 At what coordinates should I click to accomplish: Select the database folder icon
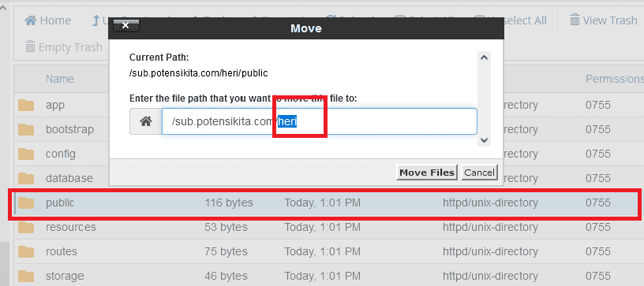[26, 179]
